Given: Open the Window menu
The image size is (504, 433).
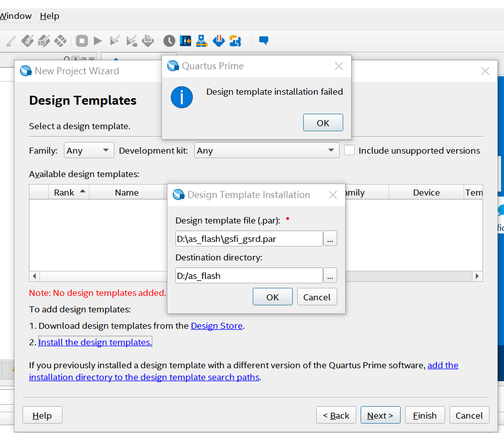Looking at the screenshot, I should pos(15,16).
